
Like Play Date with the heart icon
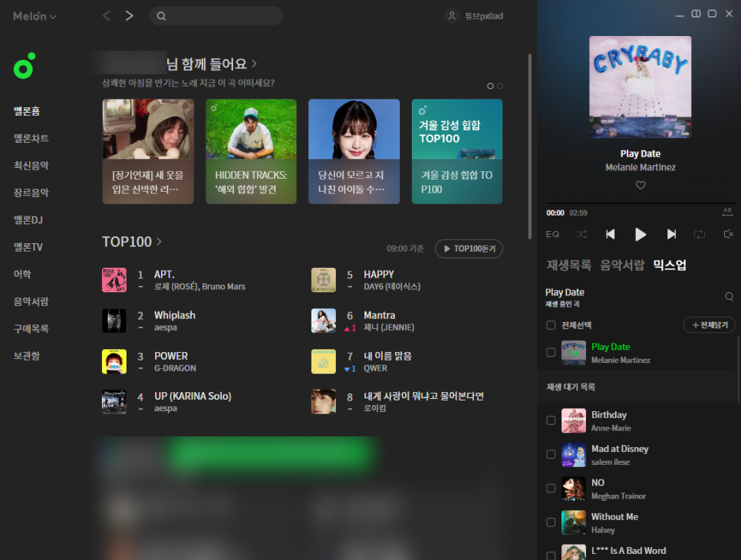[641, 185]
